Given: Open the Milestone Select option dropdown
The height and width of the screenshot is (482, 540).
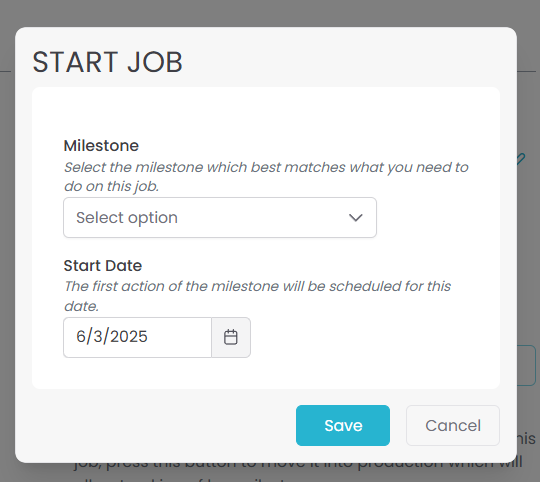Looking at the screenshot, I should tap(220, 218).
